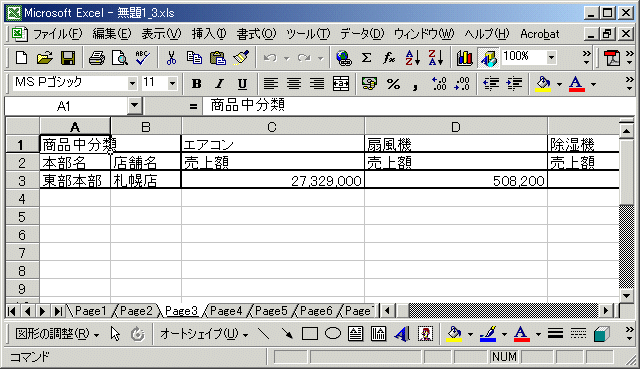The width and height of the screenshot is (640, 369).
Task: Click Decrease Decimal icon
Action: 462,84
